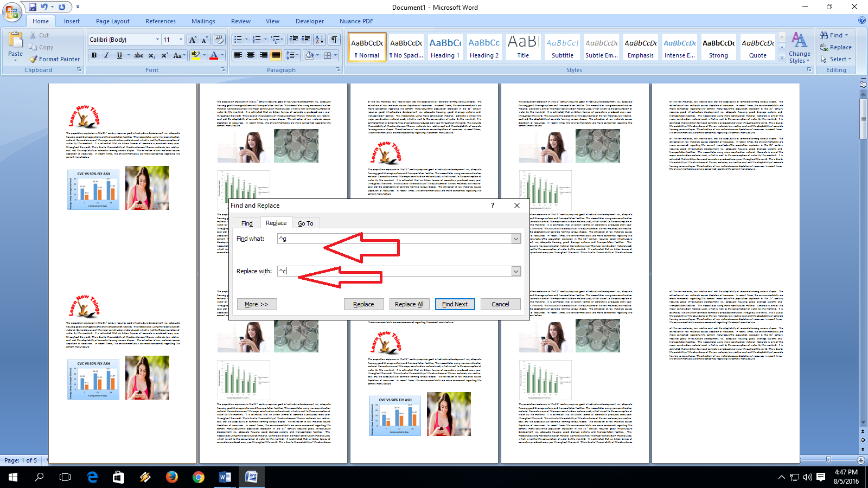Activate the Format Painter
This screenshot has height=488, width=868.
(54, 59)
